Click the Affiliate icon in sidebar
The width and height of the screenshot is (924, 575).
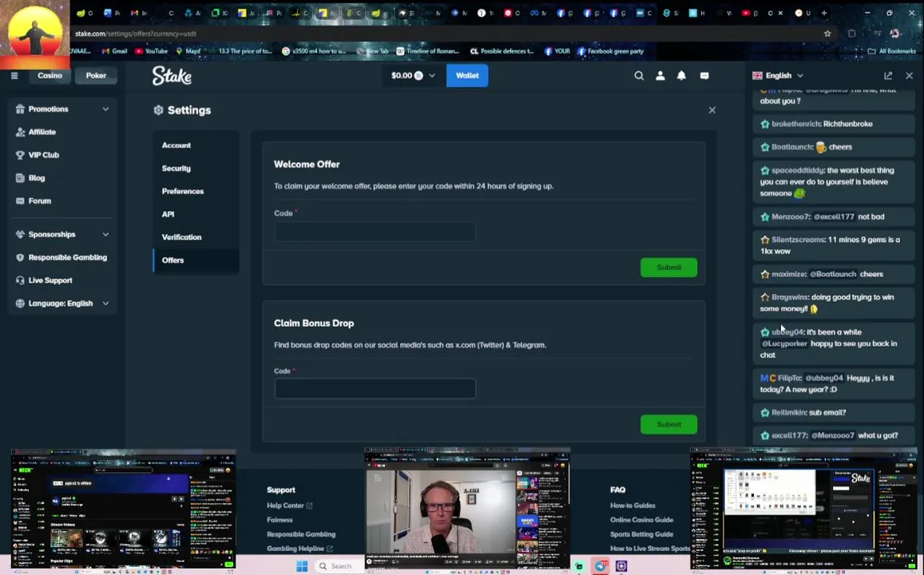(20, 132)
